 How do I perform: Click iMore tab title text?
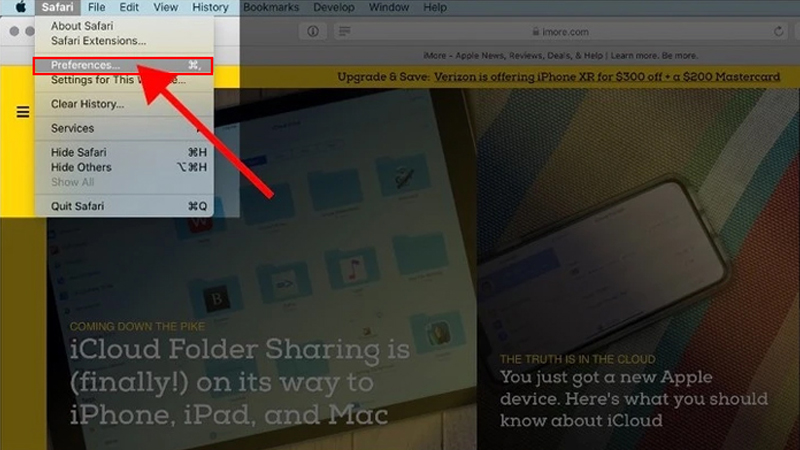pos(560,55)
